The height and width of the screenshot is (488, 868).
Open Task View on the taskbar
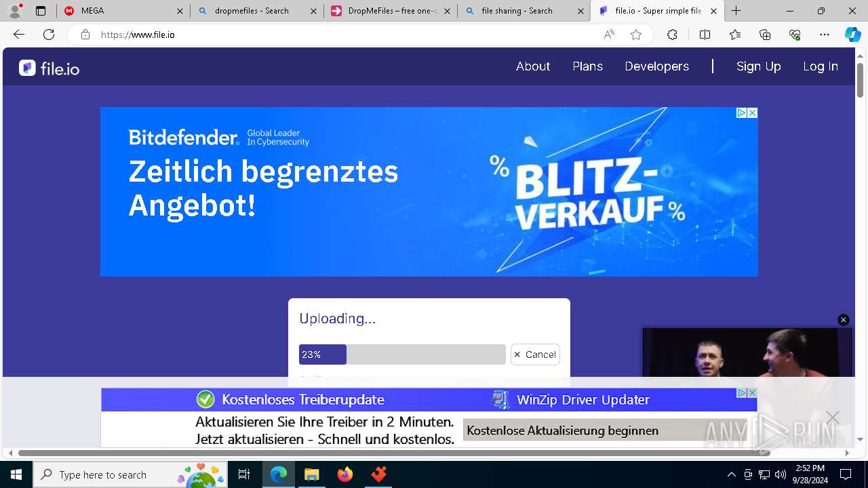click(x=244, y=474)
